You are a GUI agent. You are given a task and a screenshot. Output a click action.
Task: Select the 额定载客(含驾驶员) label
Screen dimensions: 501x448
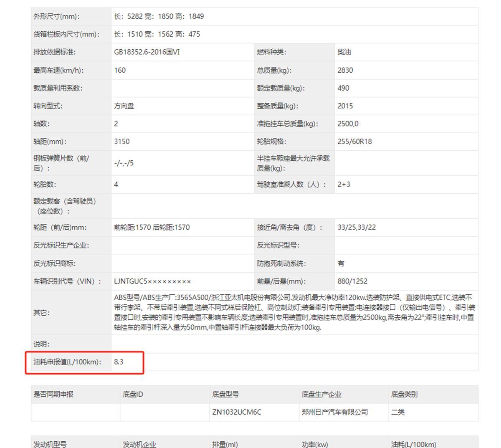(65, 206)
